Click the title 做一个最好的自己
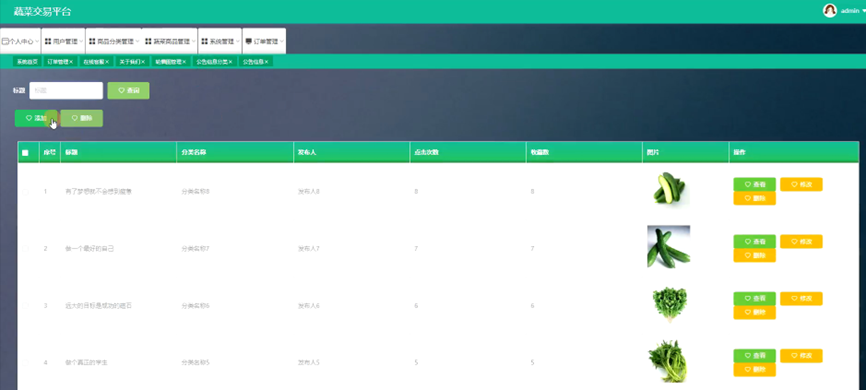This screenshot has width=866, height=390. [89, 249]
